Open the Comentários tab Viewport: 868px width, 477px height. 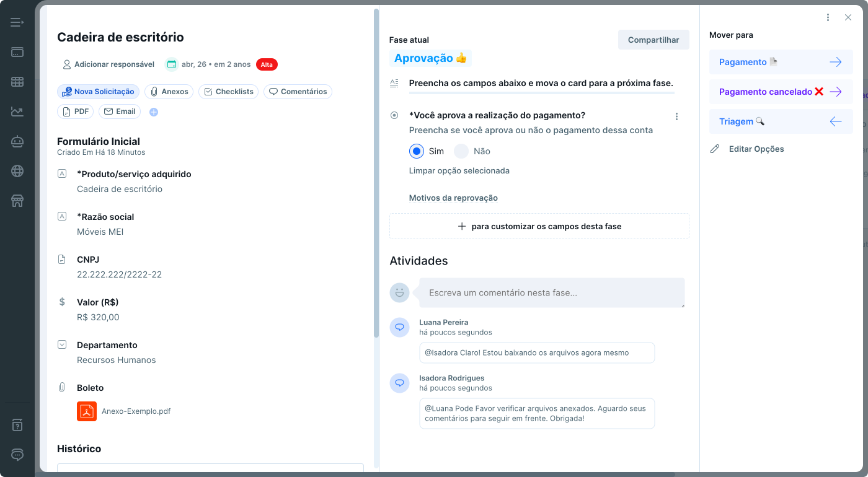tap(298, 92)
